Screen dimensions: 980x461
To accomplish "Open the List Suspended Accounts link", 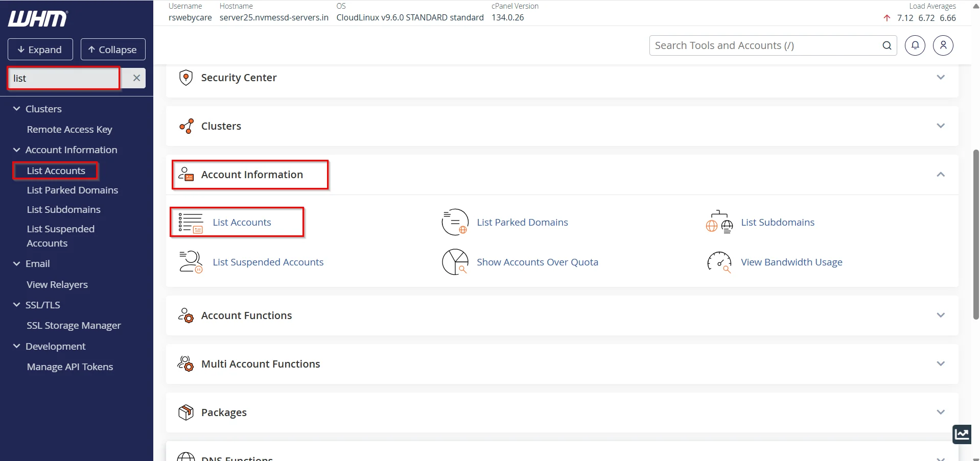I will (268, 262).
